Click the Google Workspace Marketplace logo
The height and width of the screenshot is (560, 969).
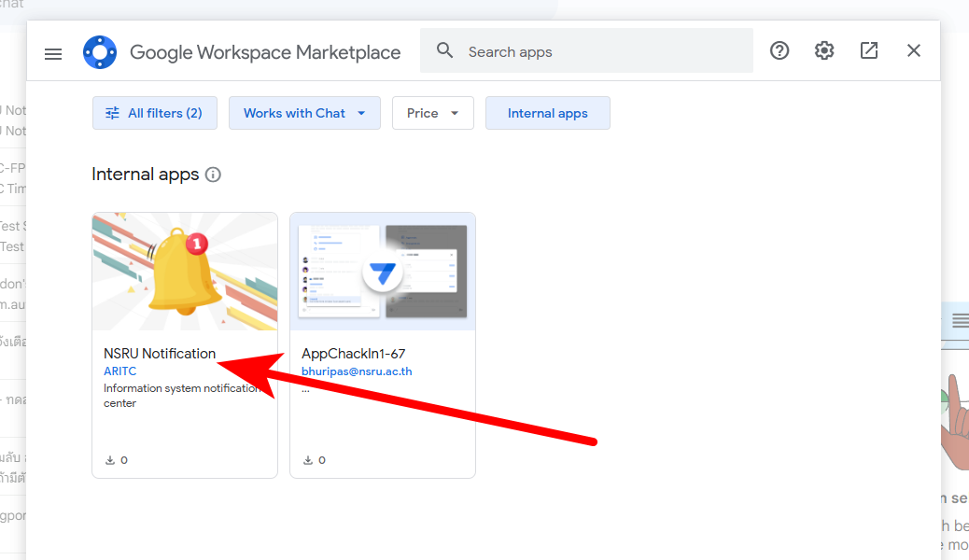pyautogui.click(x=100, y=52)
